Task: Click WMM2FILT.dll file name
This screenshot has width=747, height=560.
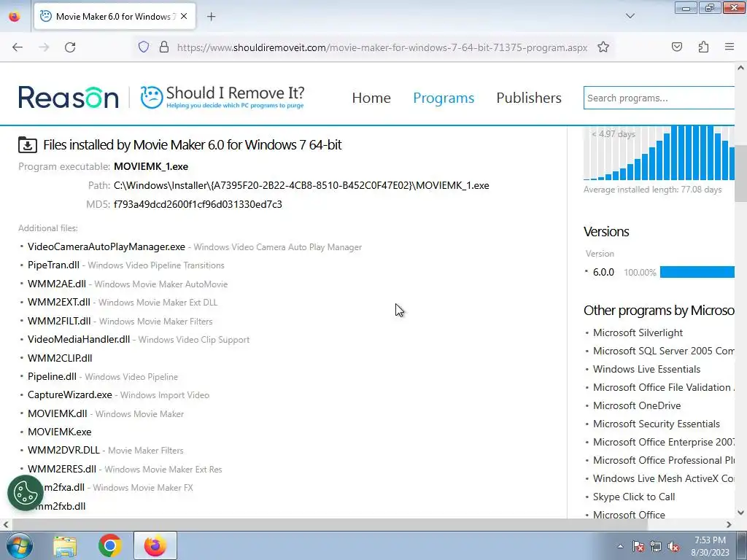Action: (59, 321)
